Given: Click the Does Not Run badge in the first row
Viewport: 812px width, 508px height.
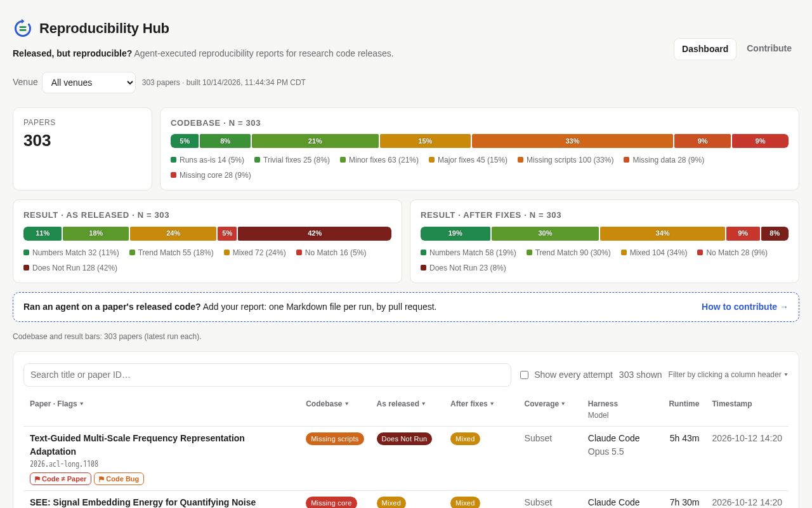Looking at the screenshot, I should pos(404,439).
